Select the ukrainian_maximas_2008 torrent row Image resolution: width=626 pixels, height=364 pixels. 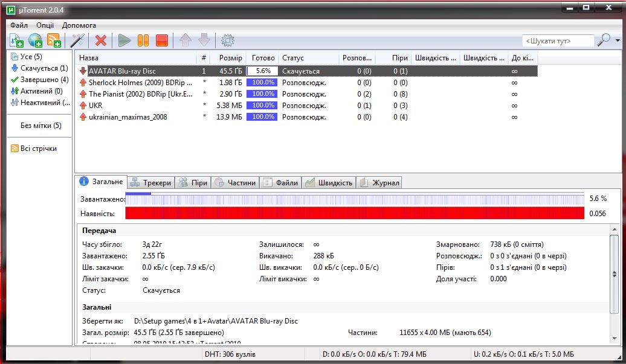click(308, 117)
